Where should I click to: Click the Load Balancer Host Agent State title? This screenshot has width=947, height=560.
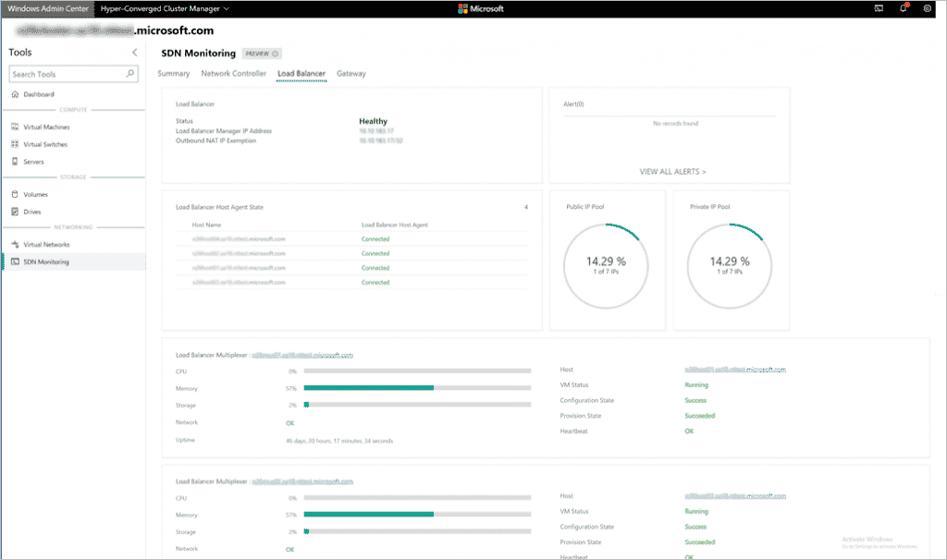click(x=219, y=207)
